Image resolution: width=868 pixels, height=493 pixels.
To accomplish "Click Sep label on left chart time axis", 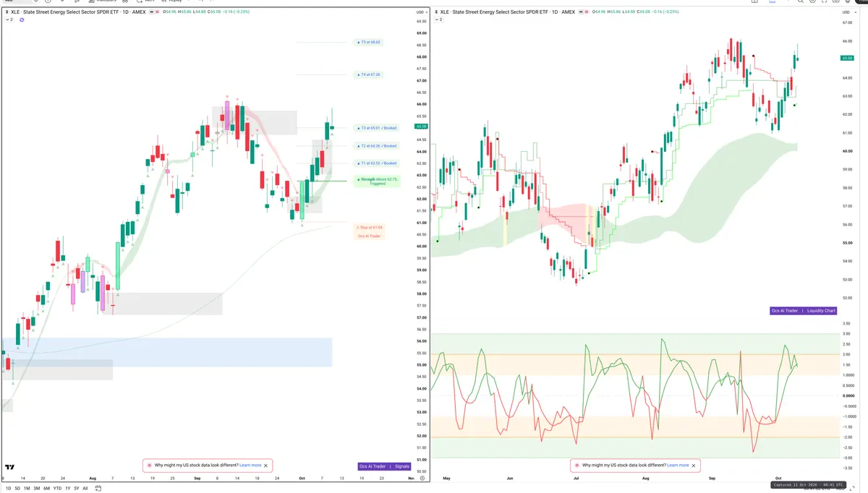I will 197,479.
